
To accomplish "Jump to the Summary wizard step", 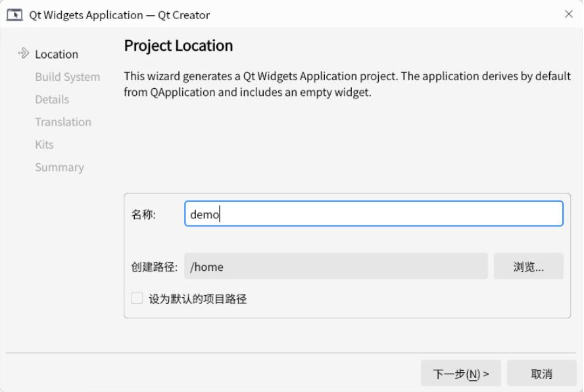I will click(x=59, y=167).
